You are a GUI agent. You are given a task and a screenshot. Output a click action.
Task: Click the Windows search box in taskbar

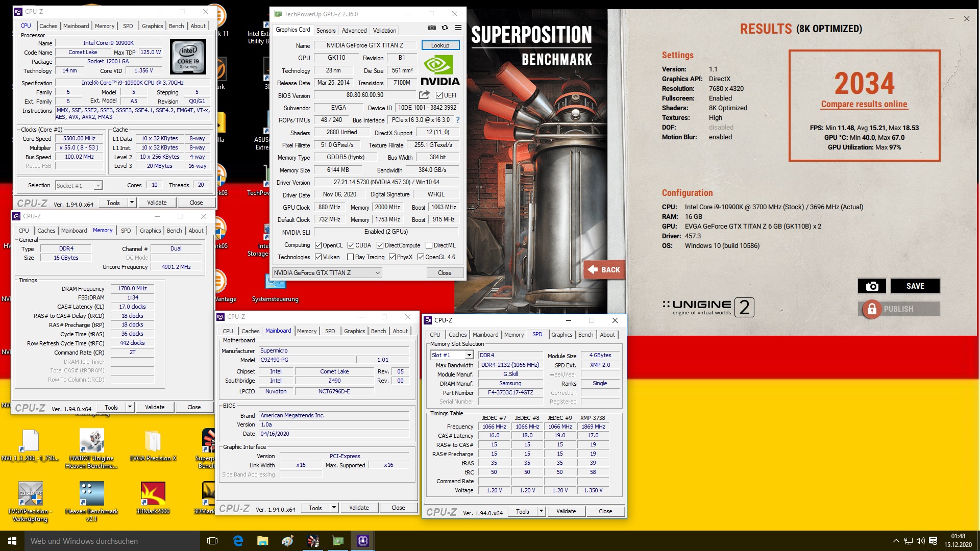112,541
